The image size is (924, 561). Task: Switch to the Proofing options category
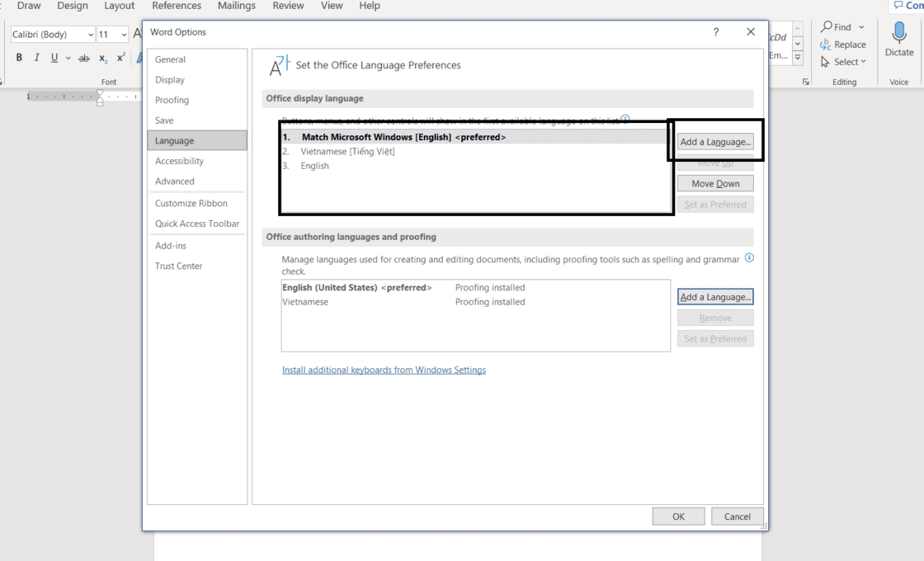(x=172, y=100)
